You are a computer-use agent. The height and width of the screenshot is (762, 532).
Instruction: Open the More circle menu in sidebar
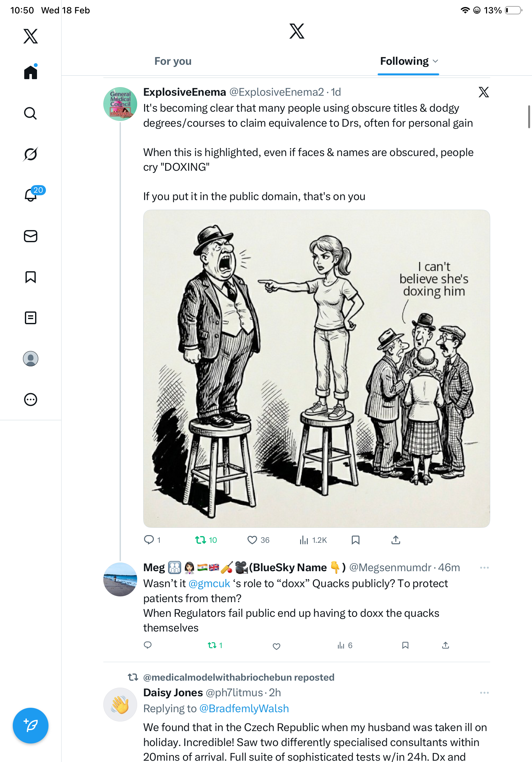point(31,400)
